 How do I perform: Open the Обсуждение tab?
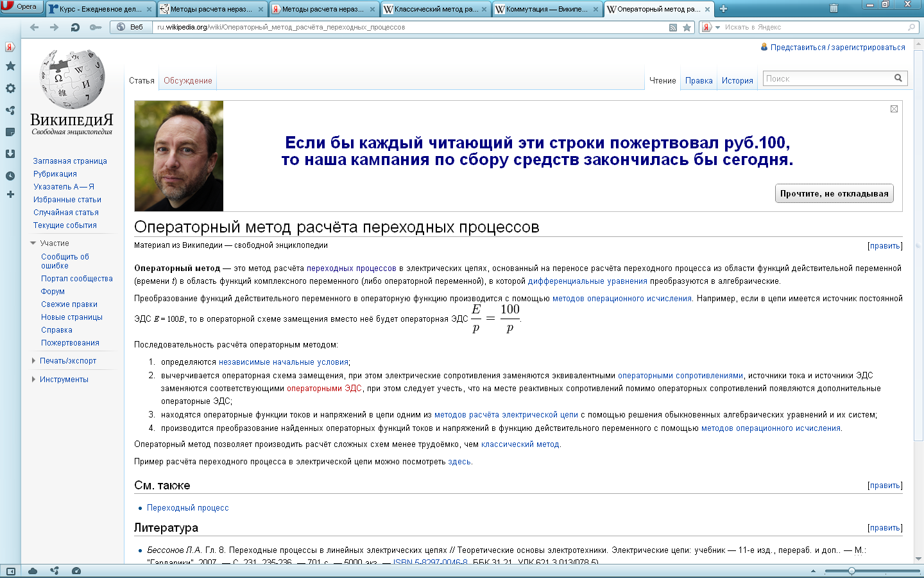188,81
